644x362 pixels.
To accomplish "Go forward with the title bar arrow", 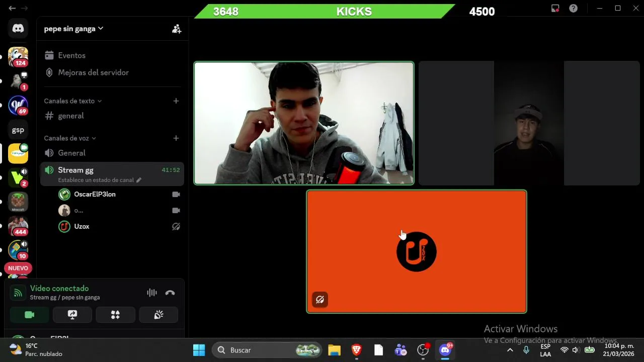I will pyautogui.click(x=24, y=9).
